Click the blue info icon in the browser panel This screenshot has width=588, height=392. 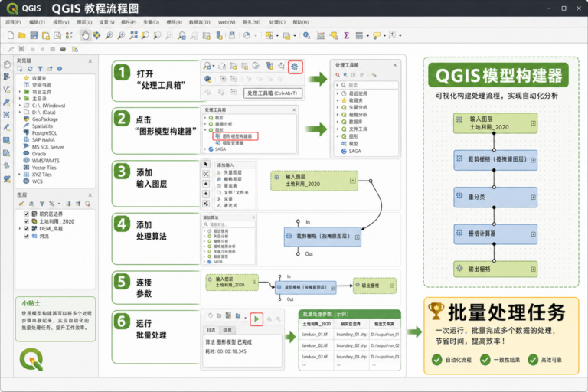(60, 69)
